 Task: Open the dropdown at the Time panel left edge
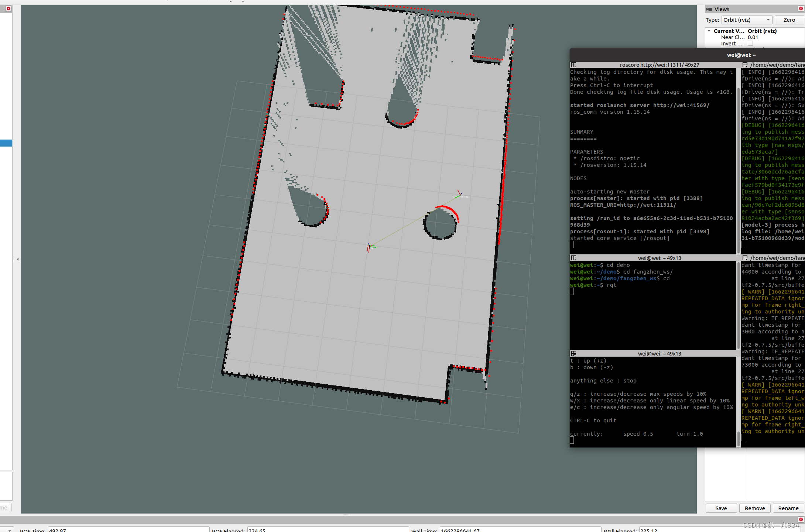pos(7,530)
